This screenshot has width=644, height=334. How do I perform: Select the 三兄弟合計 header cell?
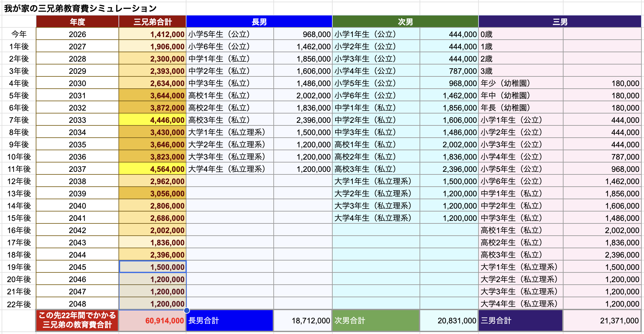click(x=153, y=22)
